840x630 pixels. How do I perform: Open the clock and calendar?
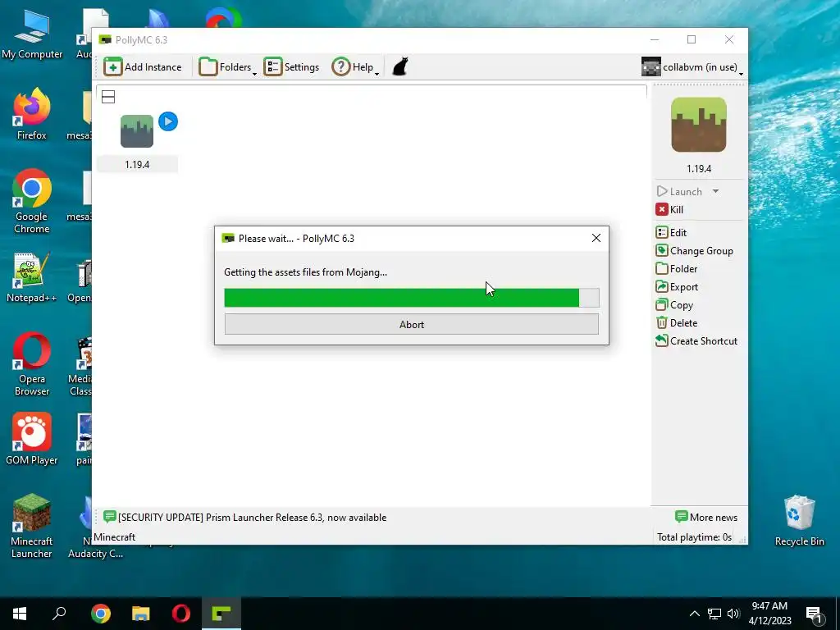point(769,614)
